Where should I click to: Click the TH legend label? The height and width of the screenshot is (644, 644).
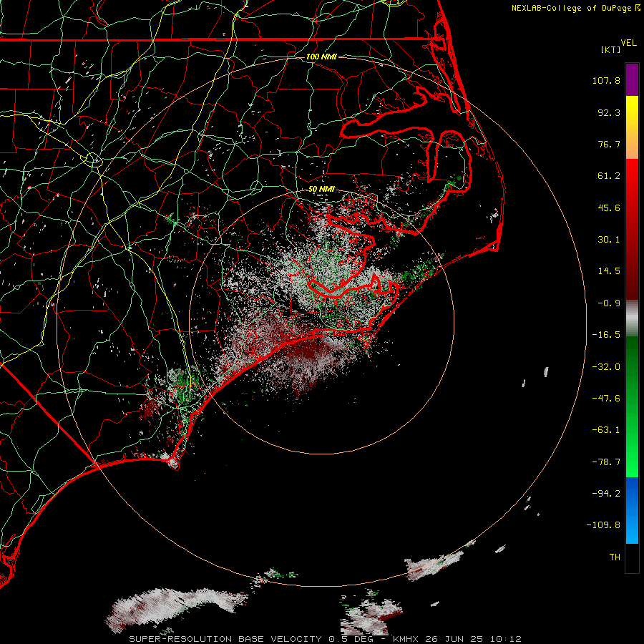click(615, 557)
